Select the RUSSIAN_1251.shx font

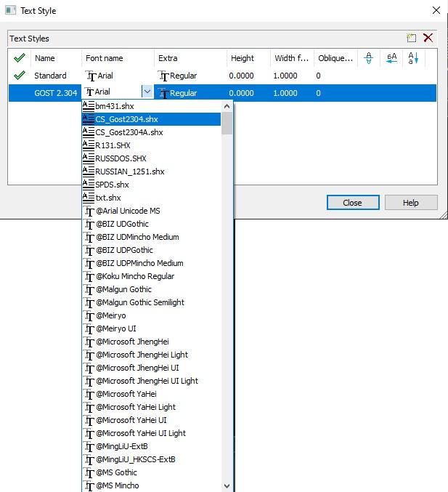[129, 172]
